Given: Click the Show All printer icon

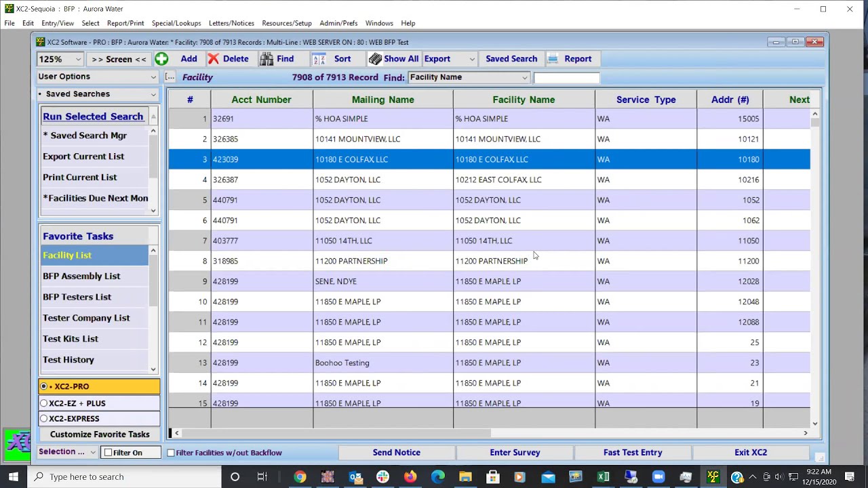Looking at the screenshot, I should (375, 59).
